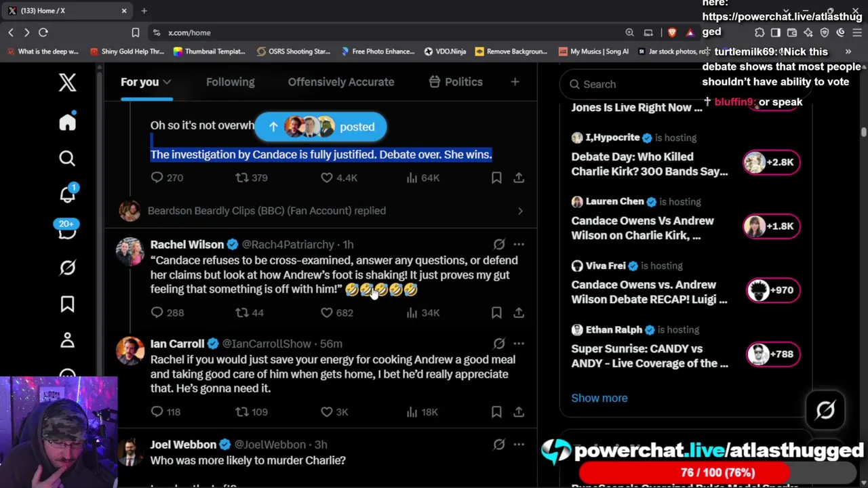This screenshot has height=488, width=868.
Task: Open Notifications bell in the sidebar
Action: click(x=67, y=194)
